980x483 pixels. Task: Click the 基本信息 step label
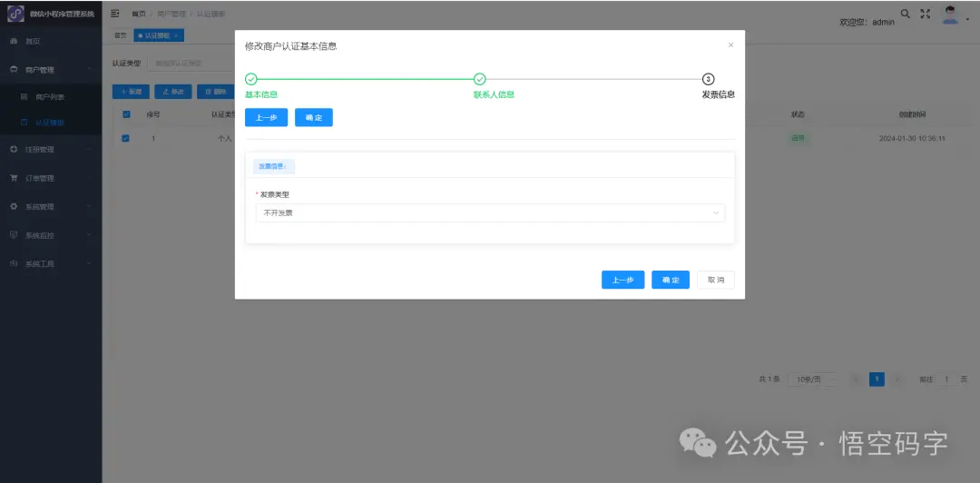[260, 94]
